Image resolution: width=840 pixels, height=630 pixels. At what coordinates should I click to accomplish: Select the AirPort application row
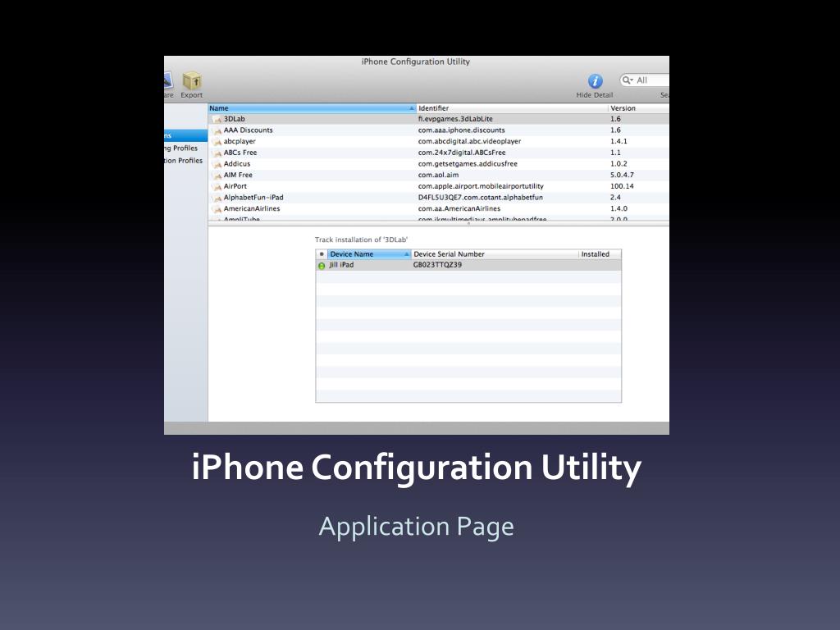[x=438, y=186]
